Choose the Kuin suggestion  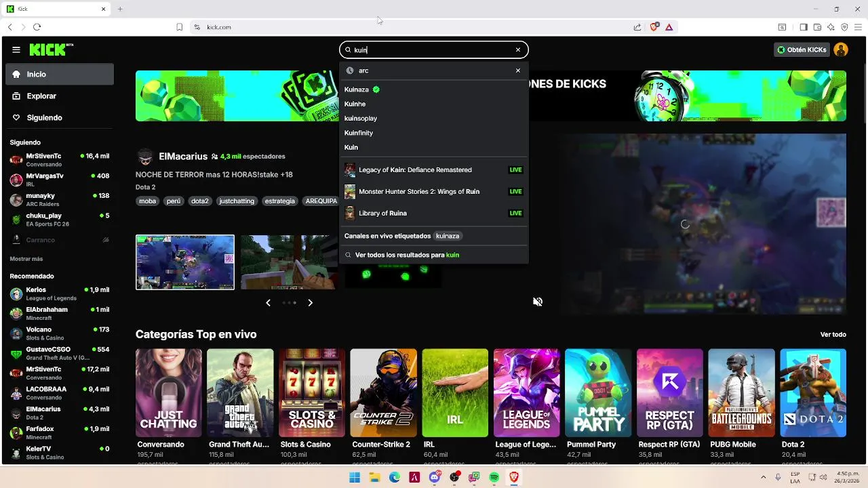tap(433, 147)
